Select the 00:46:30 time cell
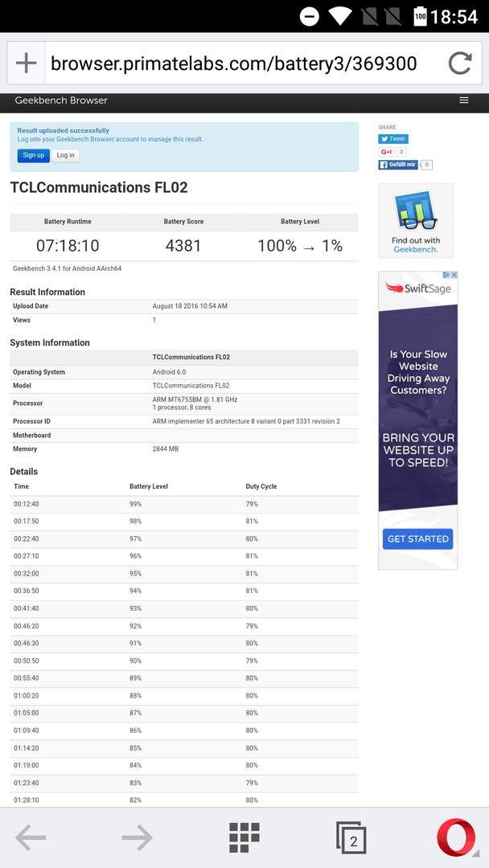Viewport: 489px width, 868px height. (26, 643)
